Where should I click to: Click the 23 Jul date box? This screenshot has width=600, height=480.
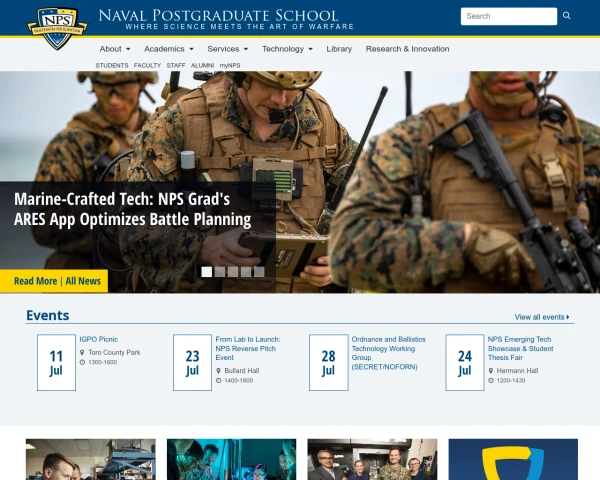(x=192, y=362)
